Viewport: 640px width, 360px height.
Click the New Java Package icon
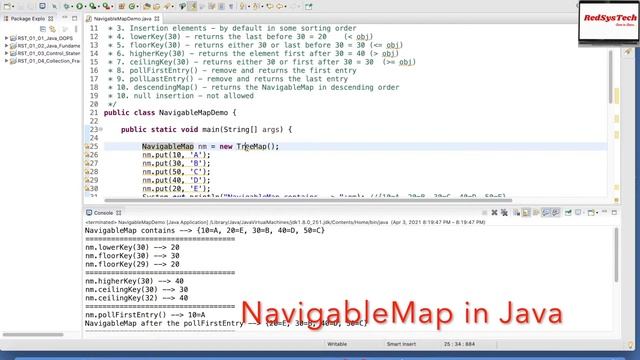click(x=122, y=6)
